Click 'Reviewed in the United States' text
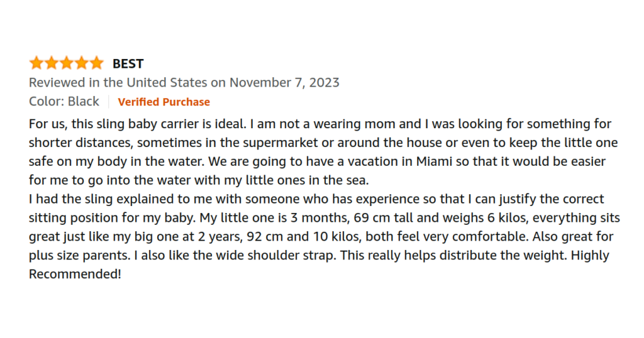 (x=118, y=82)
